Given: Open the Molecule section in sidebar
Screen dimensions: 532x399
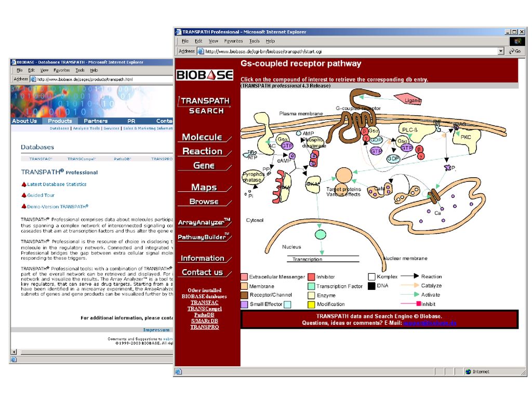Looking at the screenshot, I should pyautogui.click(x=204, y=137).
